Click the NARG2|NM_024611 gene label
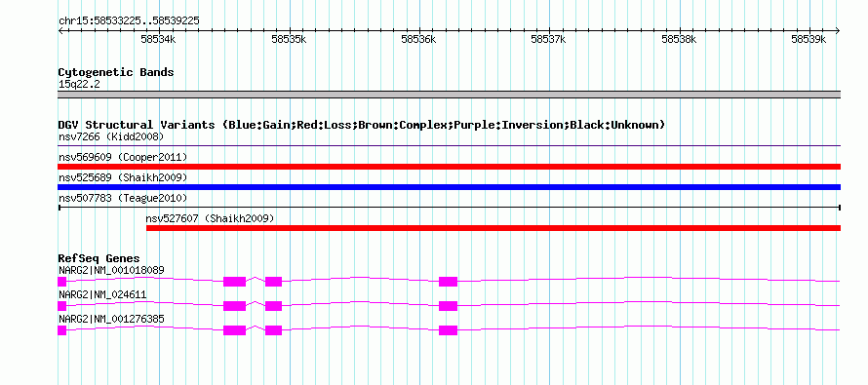Image resolution: width=868 pixels, height=385 pixels. click(x=102, y=294)
